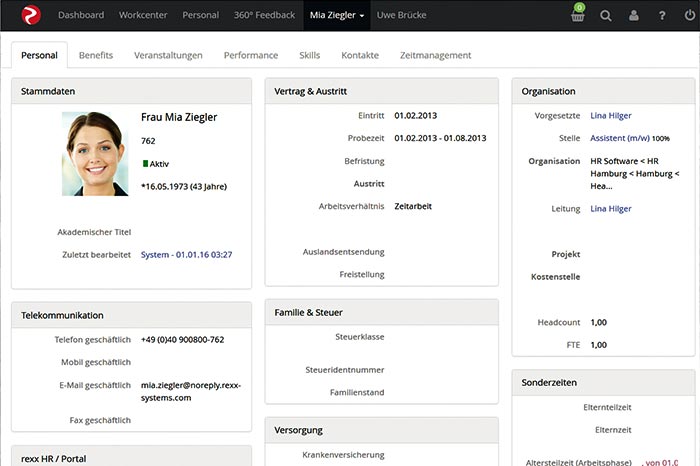The image size is (700, 466).
Task: Click the Fax geschäftlich label
Action: coord(100,420)
